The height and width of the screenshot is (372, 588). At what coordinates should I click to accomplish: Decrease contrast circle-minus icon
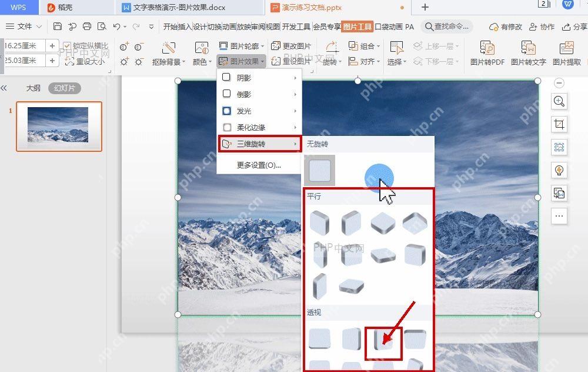coord(139,46)
